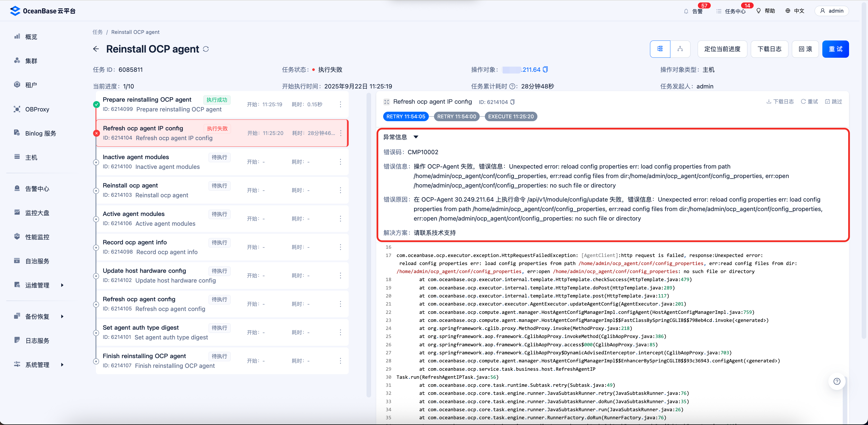Click 重试 in the subtask detail panel

(x=809, y=102)
